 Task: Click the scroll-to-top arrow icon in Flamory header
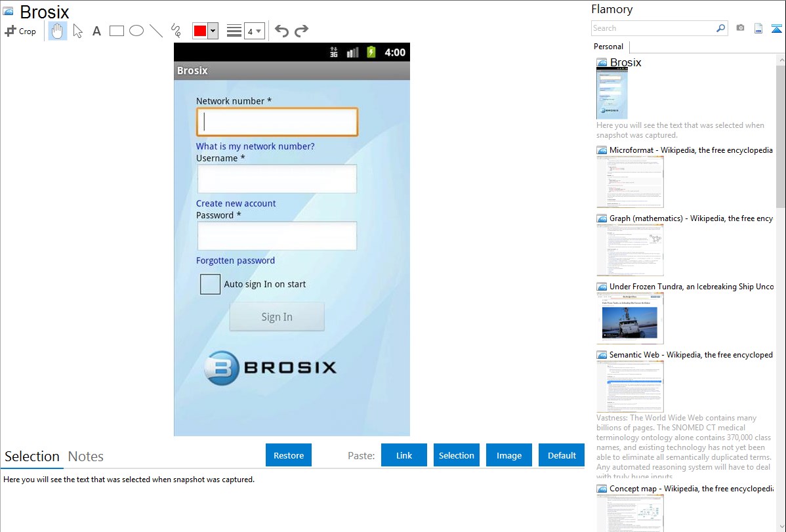776,28
